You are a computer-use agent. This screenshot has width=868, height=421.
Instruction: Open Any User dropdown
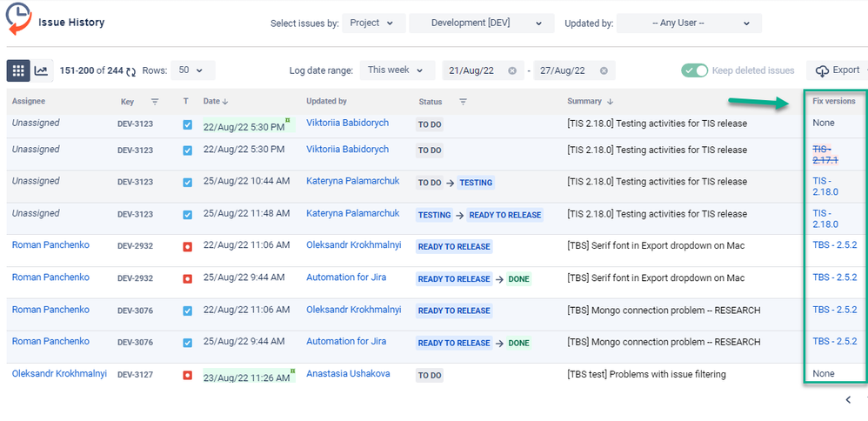point(689,23)
